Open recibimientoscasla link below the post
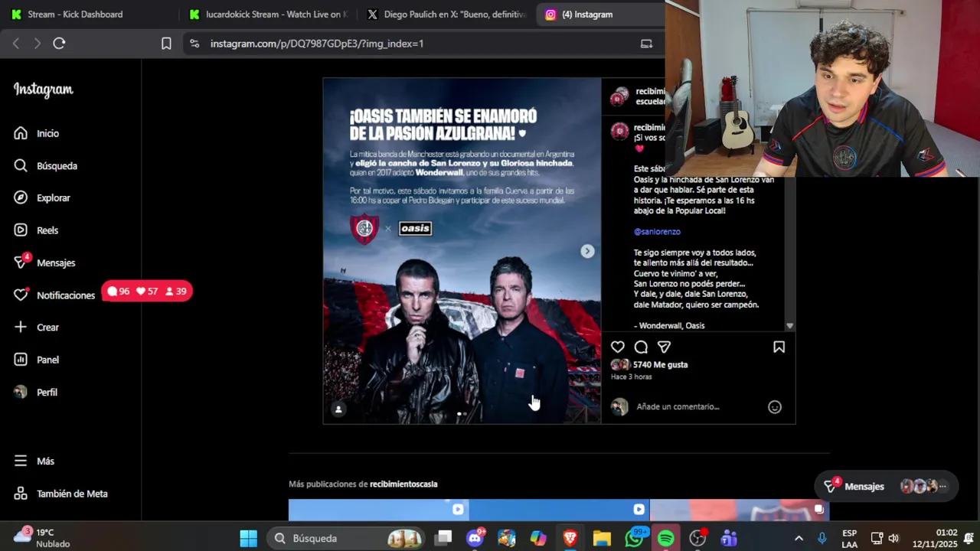This screenshot has width=980, height=551. [403, 484]
